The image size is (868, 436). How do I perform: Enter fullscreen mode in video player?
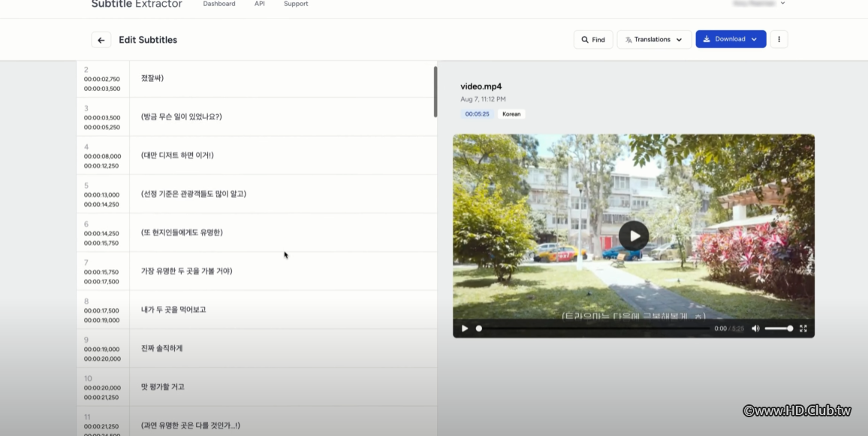point(803,329)
